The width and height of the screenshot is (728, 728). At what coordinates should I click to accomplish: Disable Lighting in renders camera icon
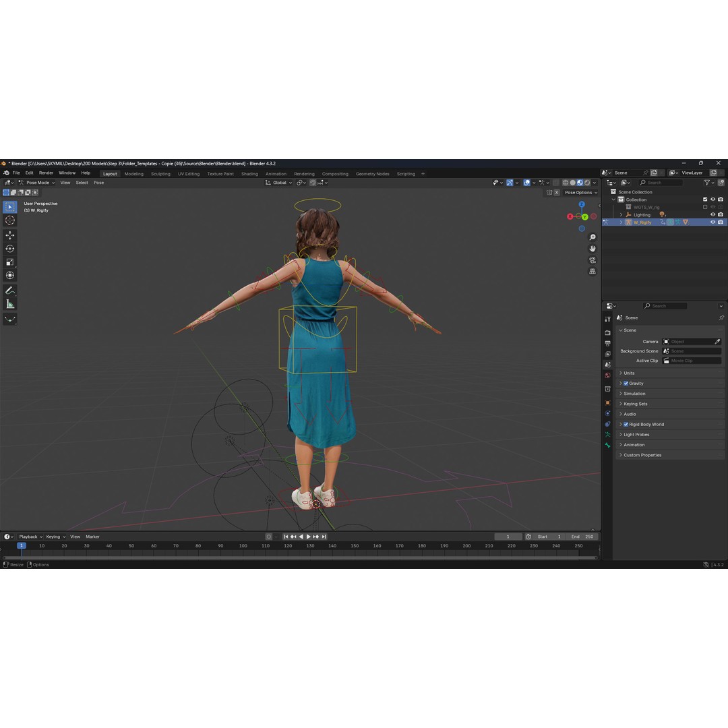click(721, 214)
